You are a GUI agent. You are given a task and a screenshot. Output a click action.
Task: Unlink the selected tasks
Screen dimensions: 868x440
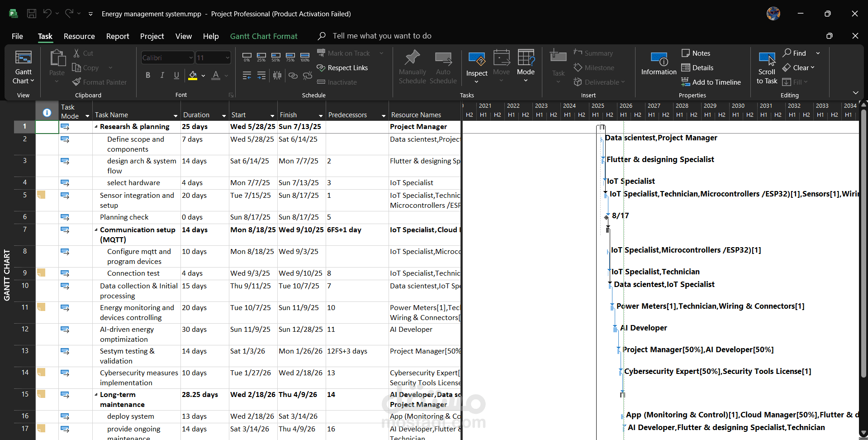coord(308,75)
